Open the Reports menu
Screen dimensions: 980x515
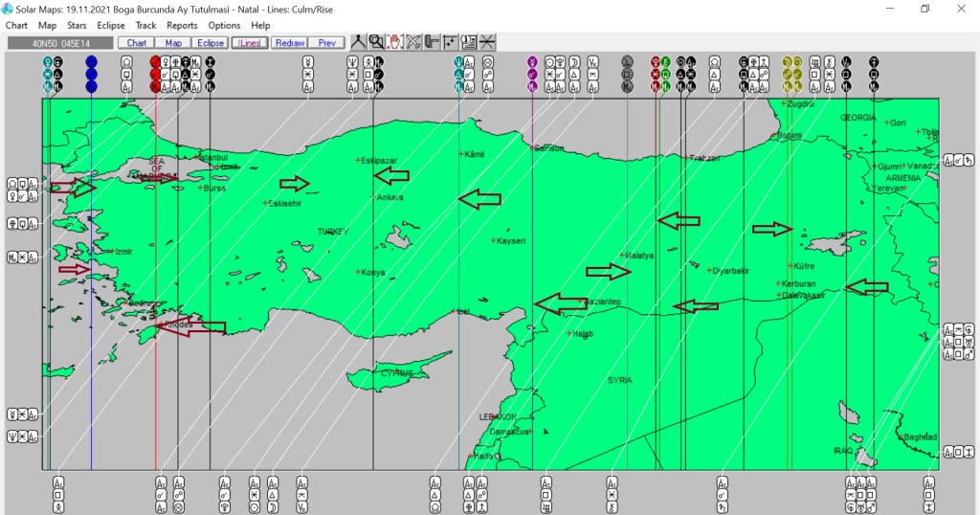182,26
